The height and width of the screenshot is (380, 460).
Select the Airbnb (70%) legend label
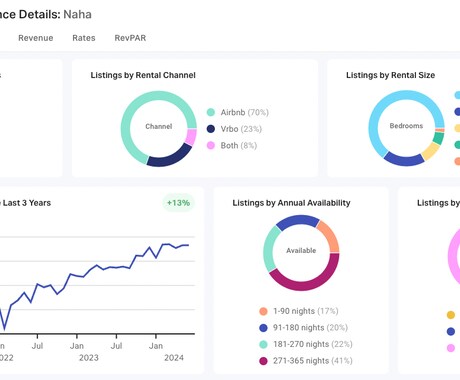click(x=245, y=112)
